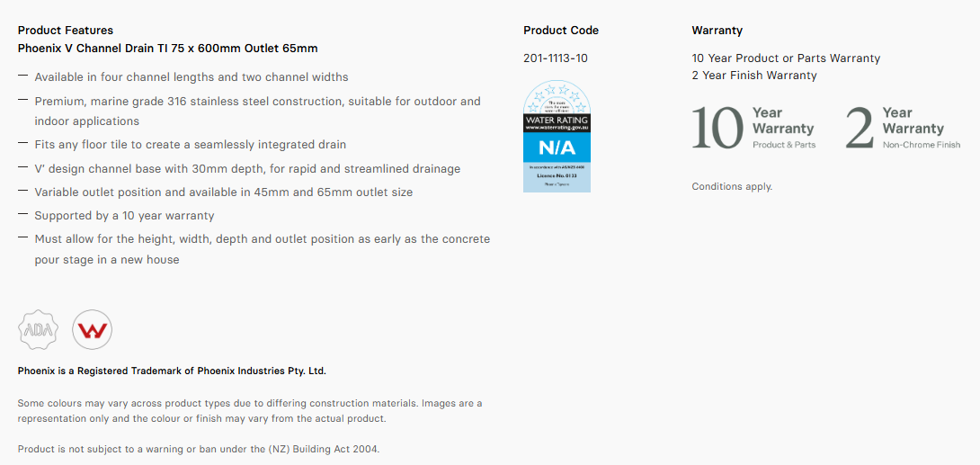Open the Water Rating N/A label image
980x465 pixels.
coord(557,136)
